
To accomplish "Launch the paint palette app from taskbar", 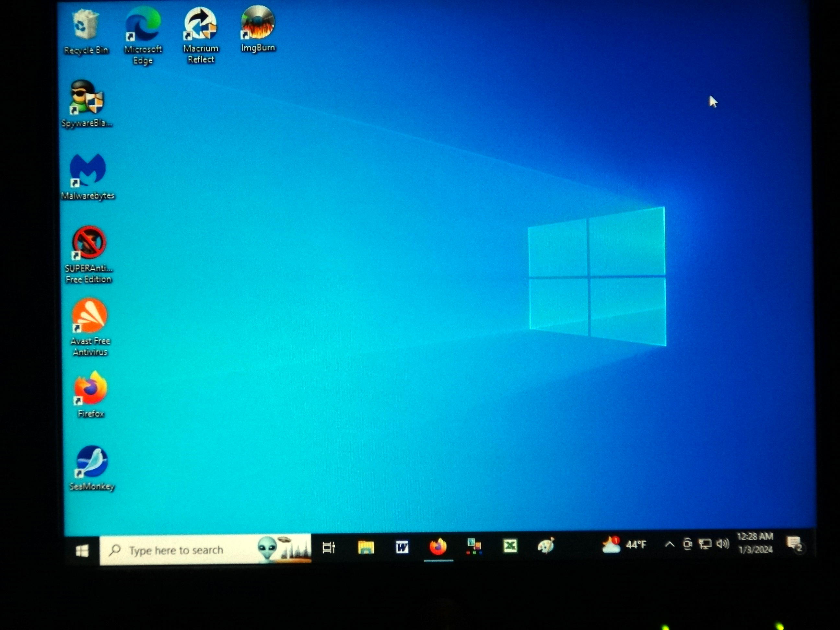I will 546,546.
